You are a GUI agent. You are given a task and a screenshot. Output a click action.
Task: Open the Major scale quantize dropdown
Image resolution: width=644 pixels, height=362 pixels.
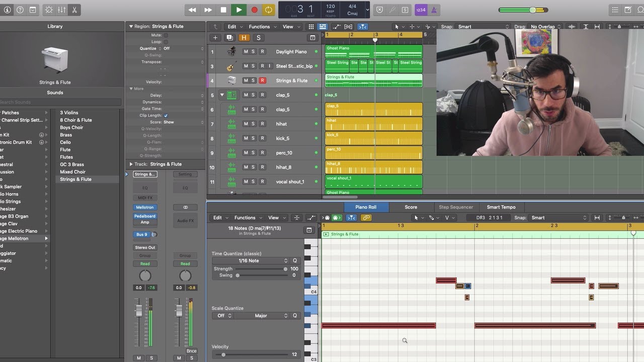(x=261, y=316)
